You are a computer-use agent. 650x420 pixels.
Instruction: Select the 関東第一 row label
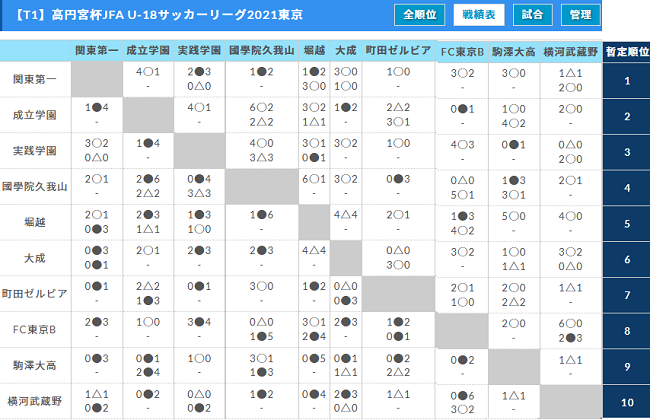[x=35, y=79]
